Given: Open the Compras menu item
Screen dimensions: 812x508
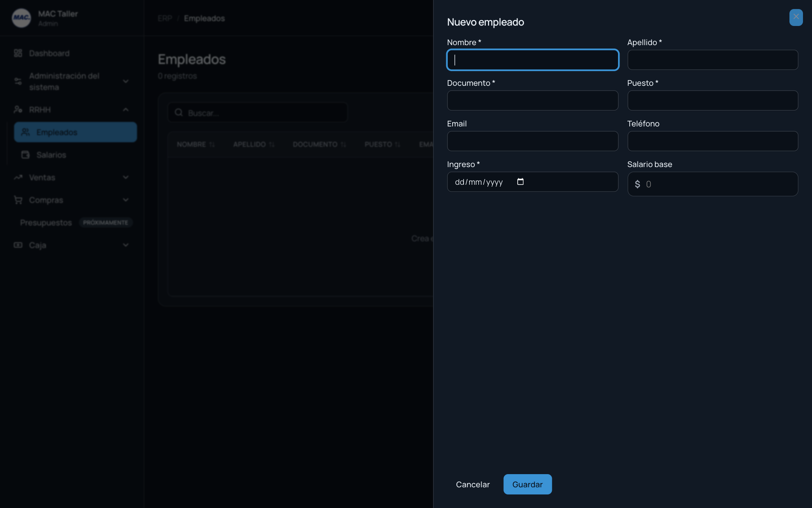Looking at the screenshot, I should [x=72, y=200].
